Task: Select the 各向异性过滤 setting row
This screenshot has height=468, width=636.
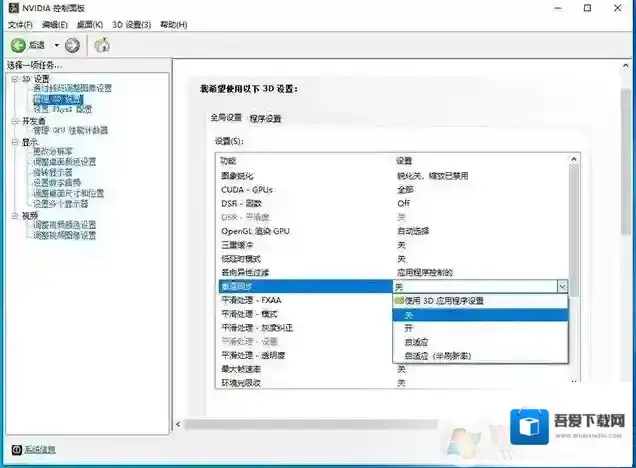Action: 393,273
